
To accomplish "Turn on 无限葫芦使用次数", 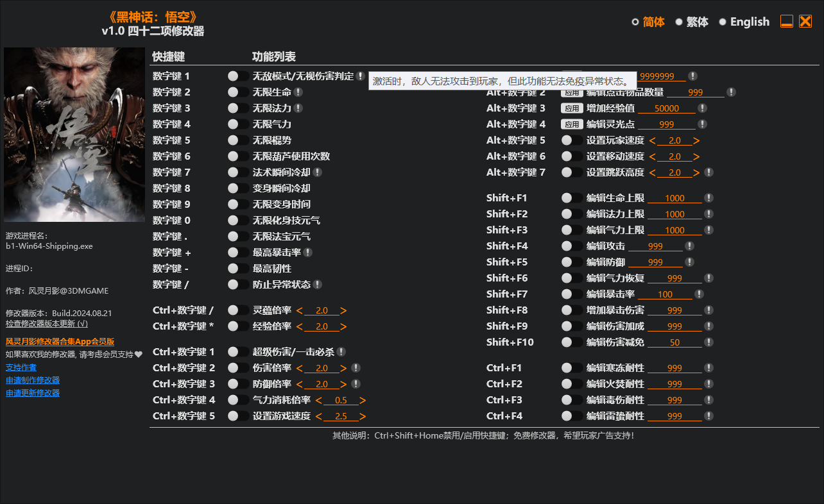I will click(x=238, y=156).
